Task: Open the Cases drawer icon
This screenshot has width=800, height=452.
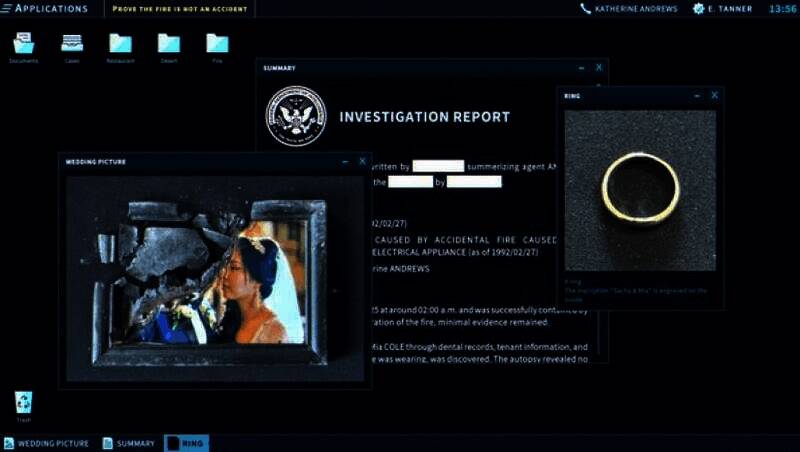Action: pos(72,44)
